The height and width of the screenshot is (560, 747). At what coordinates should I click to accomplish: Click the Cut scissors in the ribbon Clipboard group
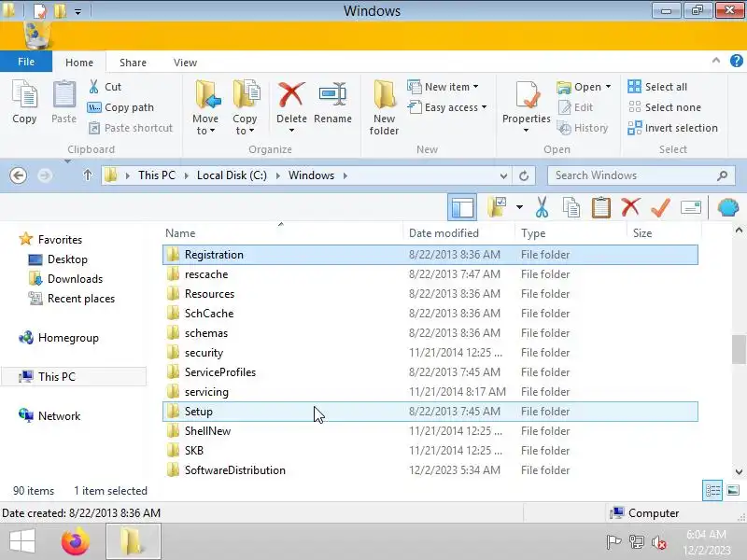[94, 87]
